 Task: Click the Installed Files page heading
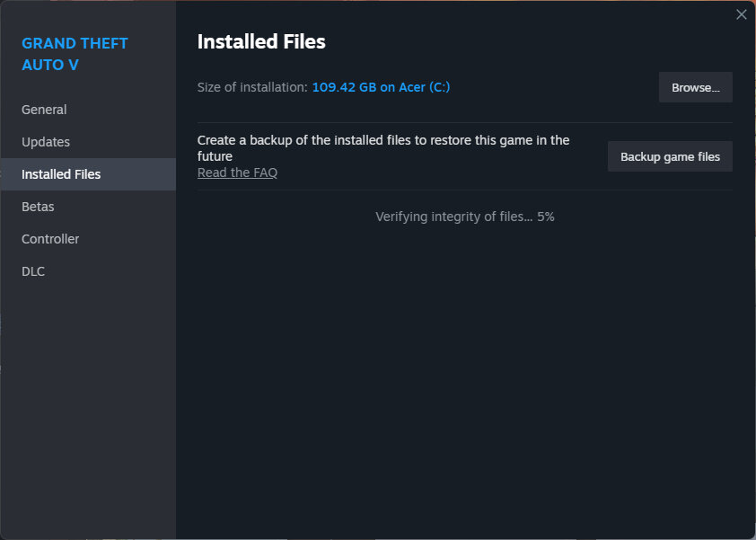(x=261, y=41)
